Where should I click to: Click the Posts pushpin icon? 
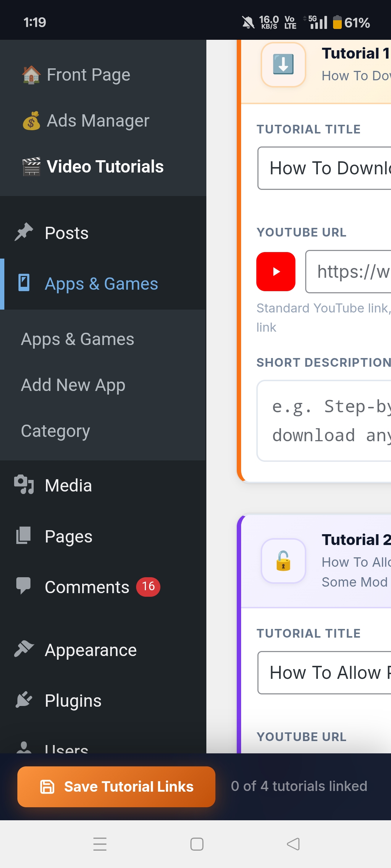pyautogui.click(x=24, y=232)
